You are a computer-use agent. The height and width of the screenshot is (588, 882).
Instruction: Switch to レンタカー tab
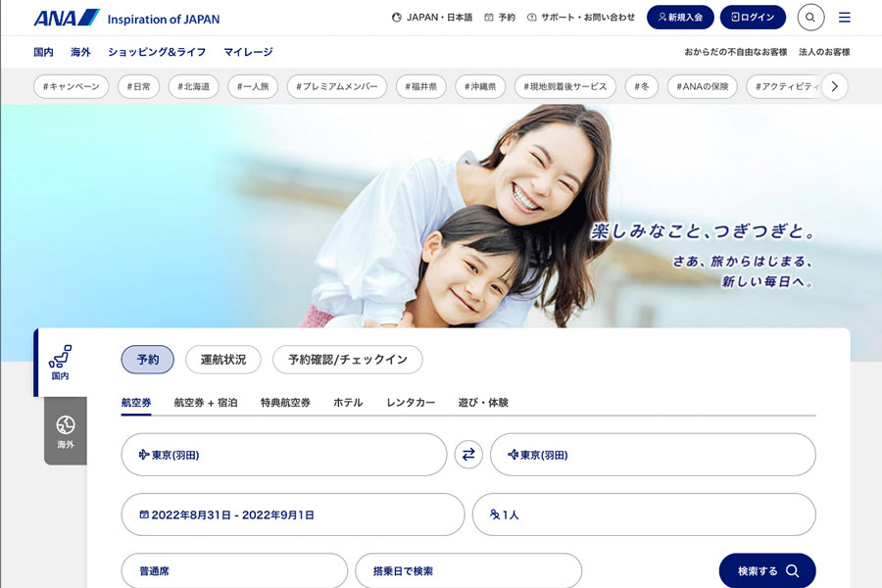pyautogui.click(x=411, y=403)
